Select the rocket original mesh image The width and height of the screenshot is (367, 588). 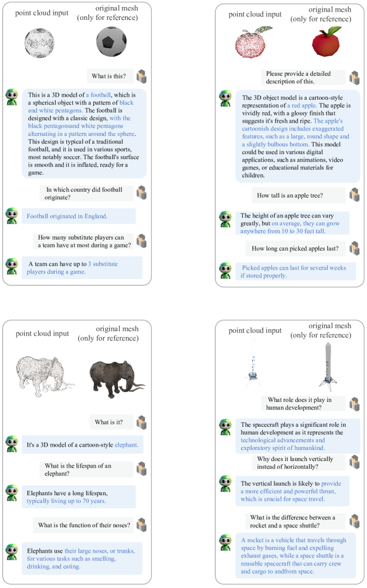click(x=329, y=364)
